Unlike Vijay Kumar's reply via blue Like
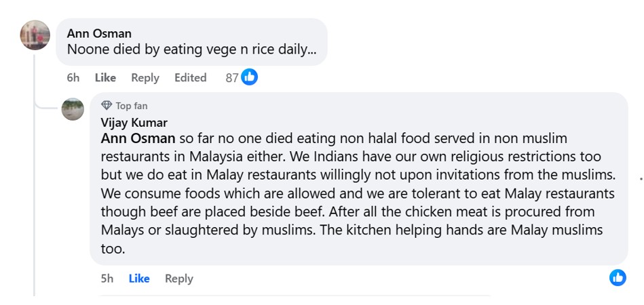The height and width of the screenshot is (305, 644). [139, 278]
